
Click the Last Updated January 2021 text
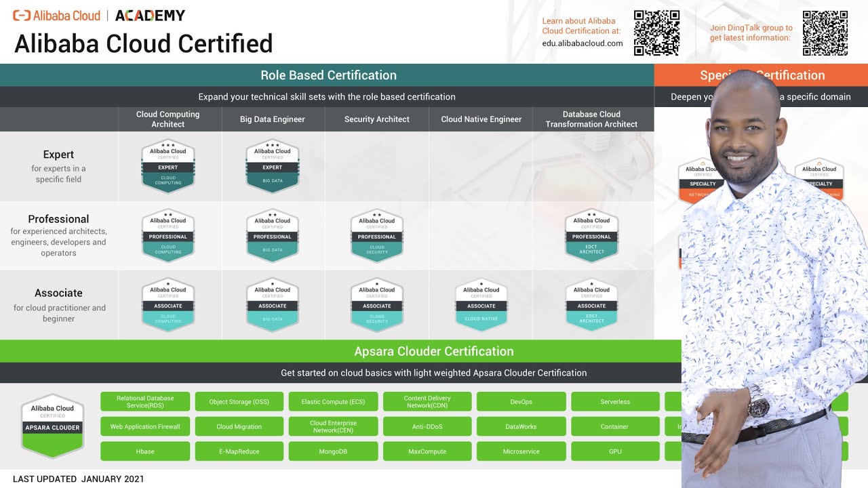79,479
